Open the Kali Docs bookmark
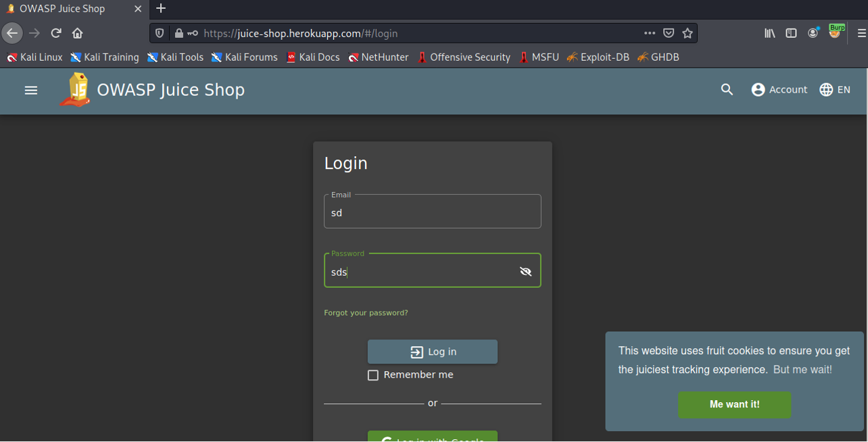This screenshot has height=442, width=868. [313, 57]
